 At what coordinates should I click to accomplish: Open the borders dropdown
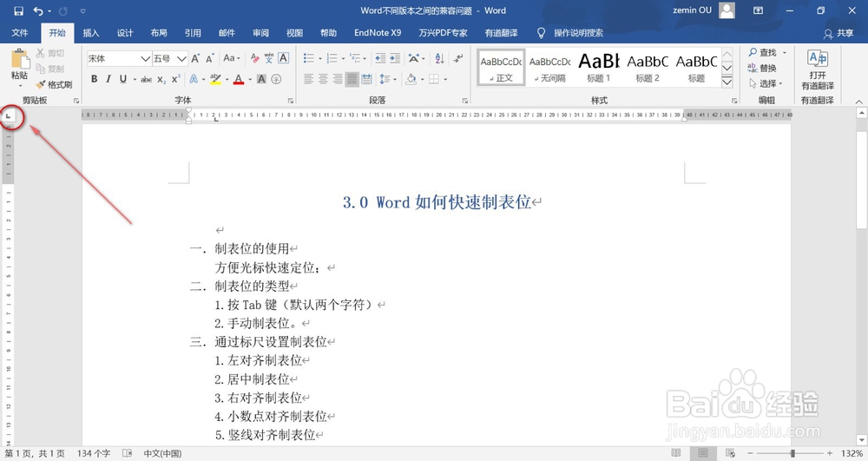[445, 79]
